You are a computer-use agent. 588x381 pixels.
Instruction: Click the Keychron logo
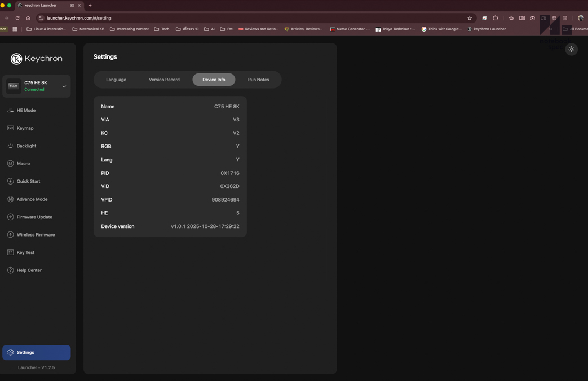37,59
